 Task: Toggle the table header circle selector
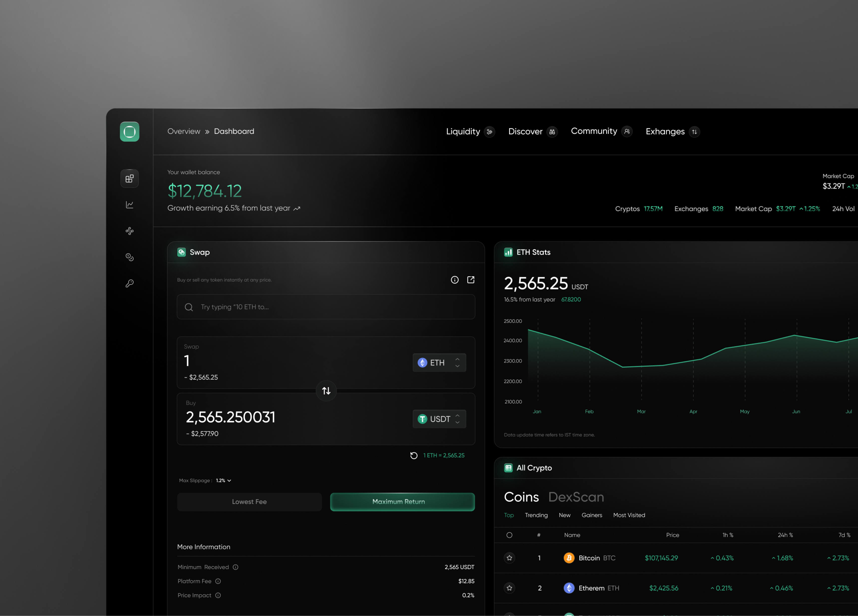click(509, 535)
